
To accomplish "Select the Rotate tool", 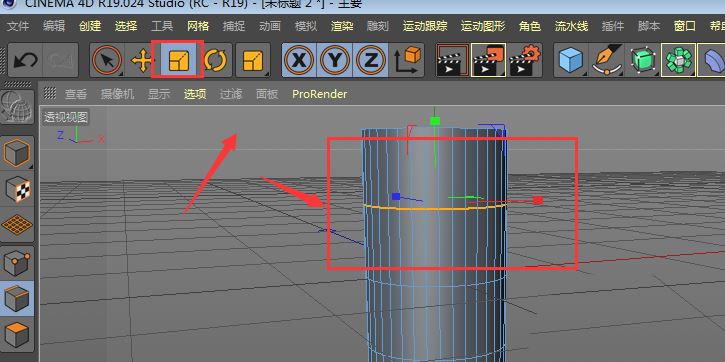I will point(215,61).
